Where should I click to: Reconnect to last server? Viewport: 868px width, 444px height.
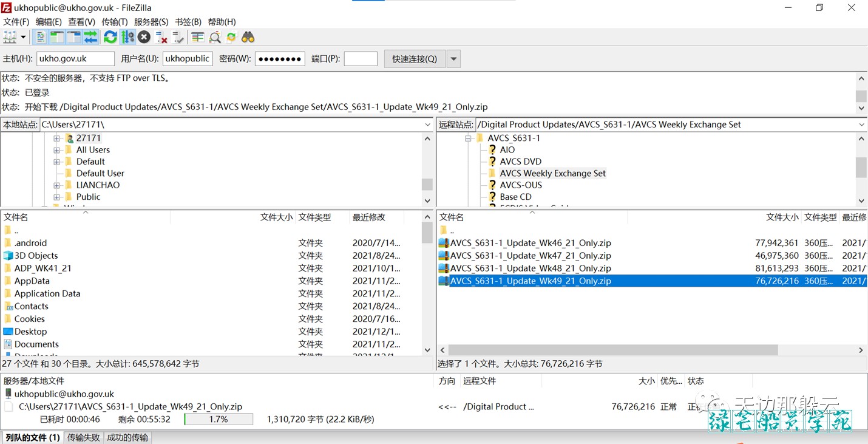coord(178,37)
